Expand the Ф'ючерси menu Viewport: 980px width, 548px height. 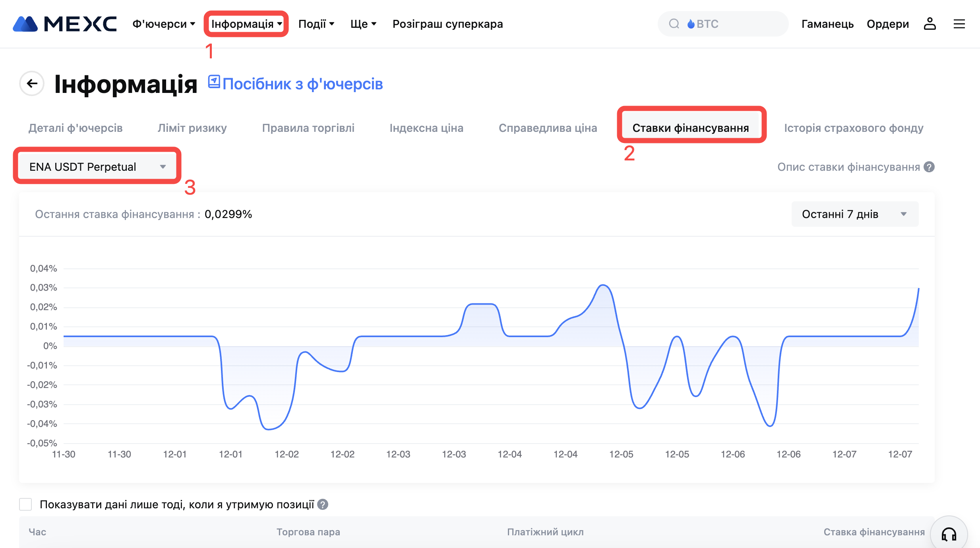(x=164, y=24)
